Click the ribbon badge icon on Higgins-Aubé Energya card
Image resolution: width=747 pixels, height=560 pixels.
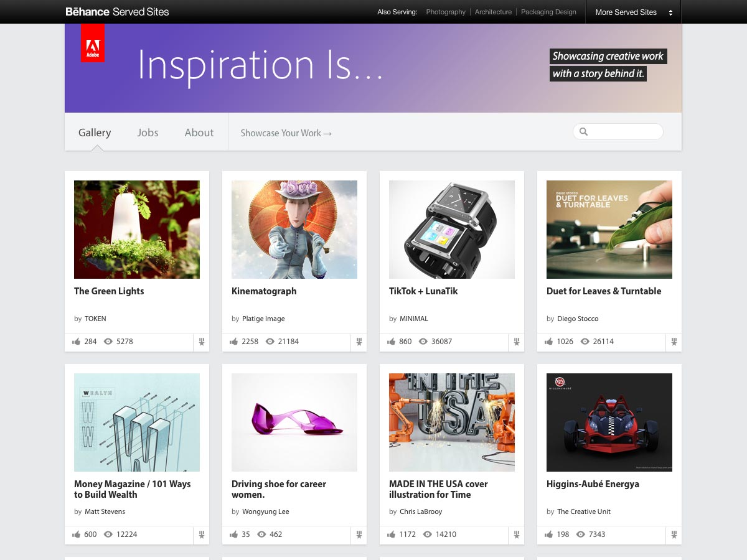[674, 534]
